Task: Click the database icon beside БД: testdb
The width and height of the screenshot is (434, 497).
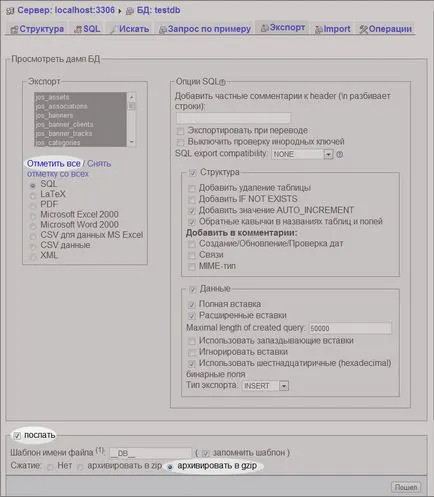Action: [x=130, y=11]
